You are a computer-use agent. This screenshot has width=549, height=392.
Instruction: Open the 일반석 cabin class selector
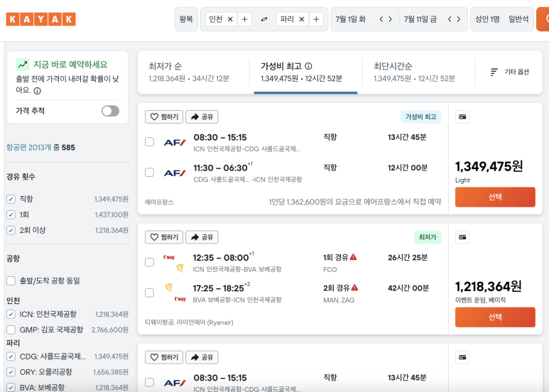click(x=518, y=19)
